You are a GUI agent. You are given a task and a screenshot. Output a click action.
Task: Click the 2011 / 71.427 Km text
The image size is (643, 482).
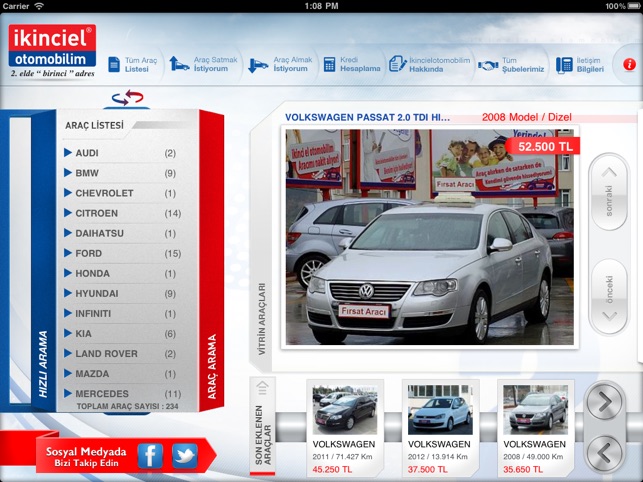coord(342,457)
